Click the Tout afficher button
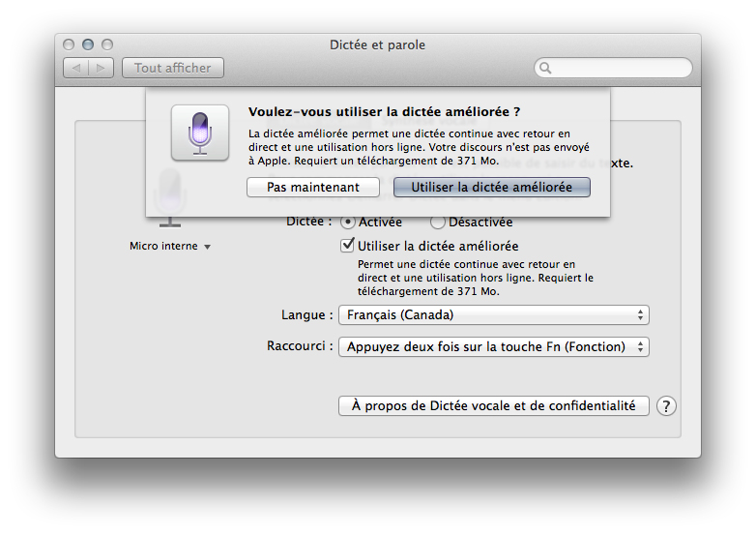The width and height of the screenshot is (756, 534). point(173,68)
